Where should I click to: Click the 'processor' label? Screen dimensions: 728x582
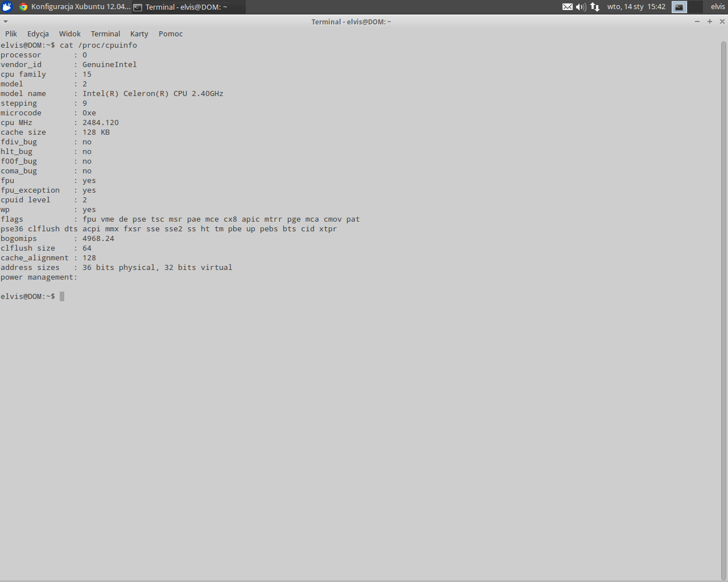pos(21,55)
